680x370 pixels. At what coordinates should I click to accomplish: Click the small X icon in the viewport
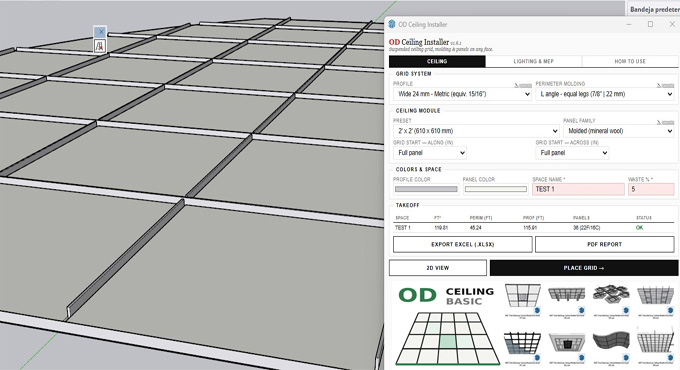(100, 32)
